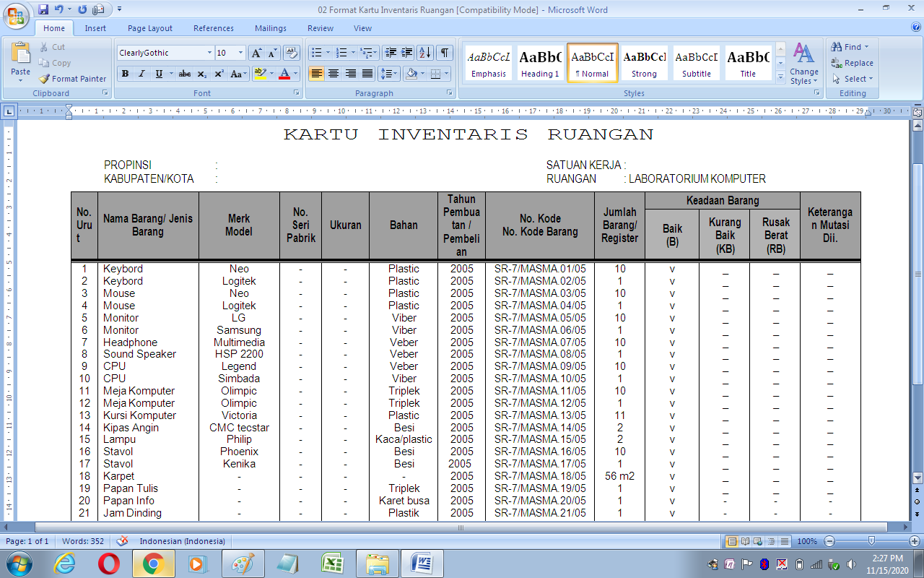Viewport: 924px width, 578px height.
Task: Open Excel from the taskbar
Action: click(332, 563)
